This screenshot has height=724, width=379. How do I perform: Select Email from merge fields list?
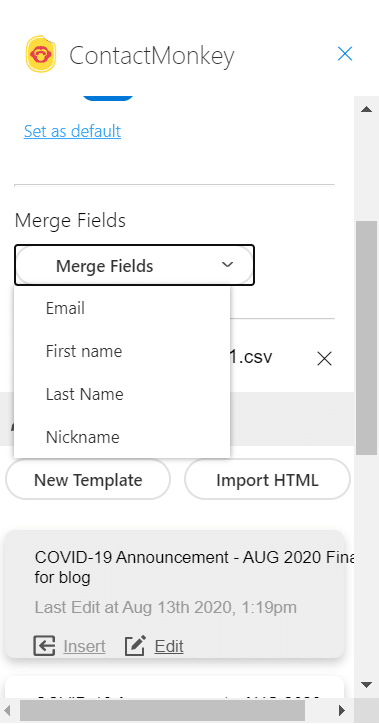click(x=122, y=308)
